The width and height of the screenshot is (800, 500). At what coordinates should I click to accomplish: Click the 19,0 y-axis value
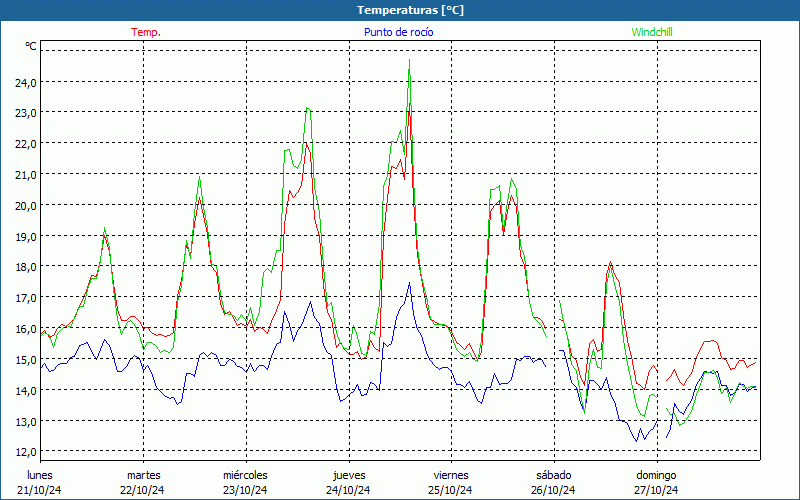pyautogui.click(x=26, y=236)
